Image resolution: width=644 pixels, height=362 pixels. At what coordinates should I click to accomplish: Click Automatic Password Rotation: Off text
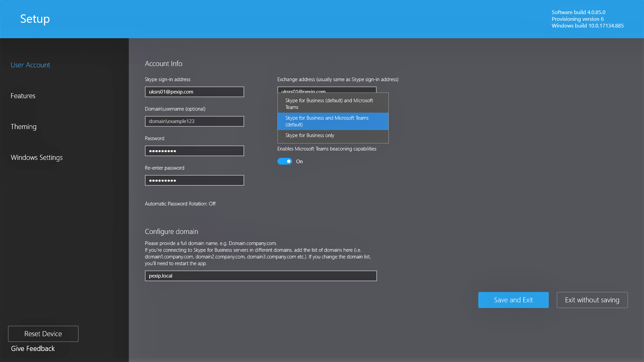coord(180,204)
